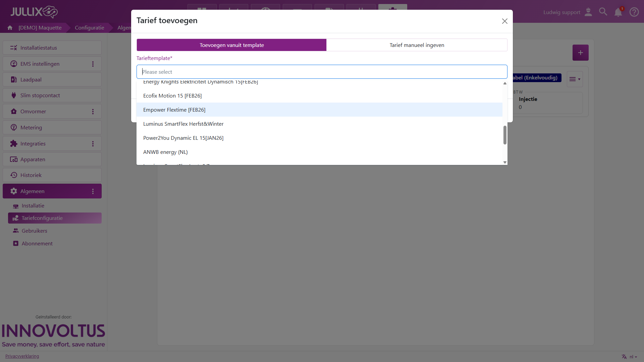644x362 pixels.
Task: Click the Tarieftemplate Please select field
Action: click(321, 72)
